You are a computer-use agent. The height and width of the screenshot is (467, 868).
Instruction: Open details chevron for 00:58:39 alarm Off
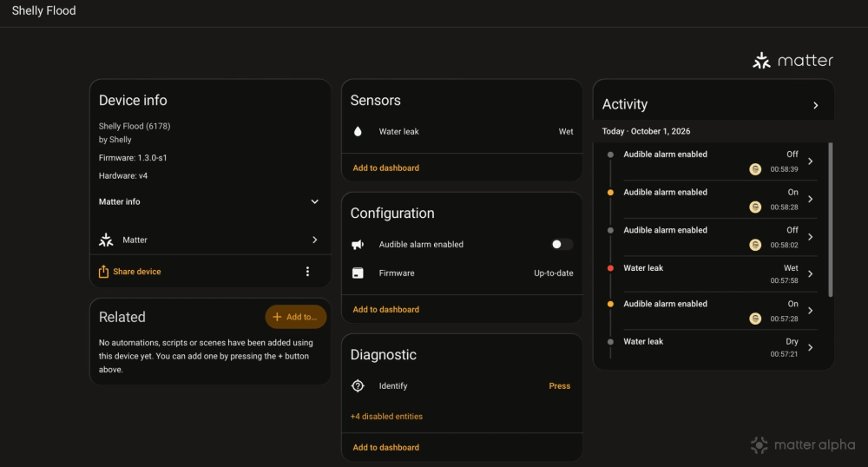811,161
